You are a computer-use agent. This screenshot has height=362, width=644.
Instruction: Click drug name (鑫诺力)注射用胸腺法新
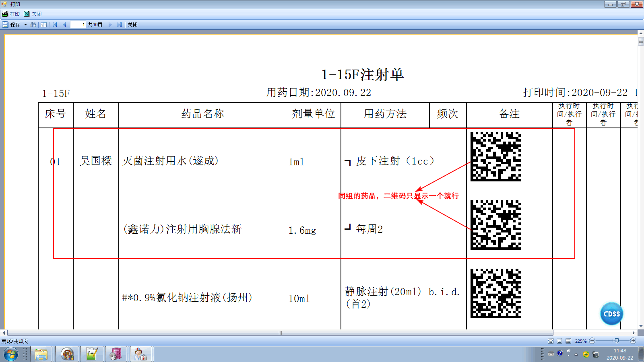[182, 229]
